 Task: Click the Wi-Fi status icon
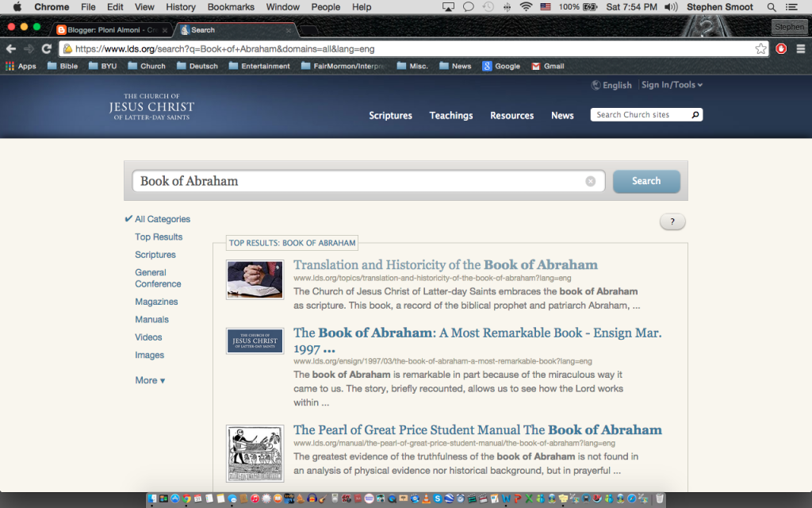[527, 6]
